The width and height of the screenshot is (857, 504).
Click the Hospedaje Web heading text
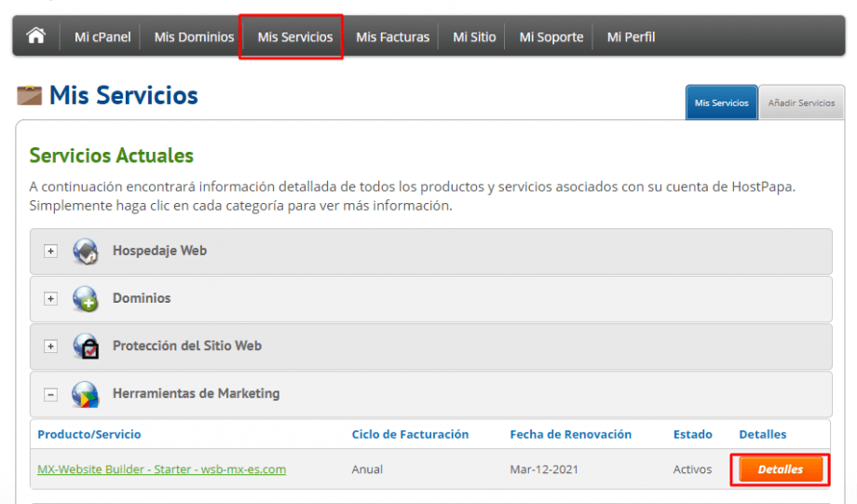pos(159,251)
